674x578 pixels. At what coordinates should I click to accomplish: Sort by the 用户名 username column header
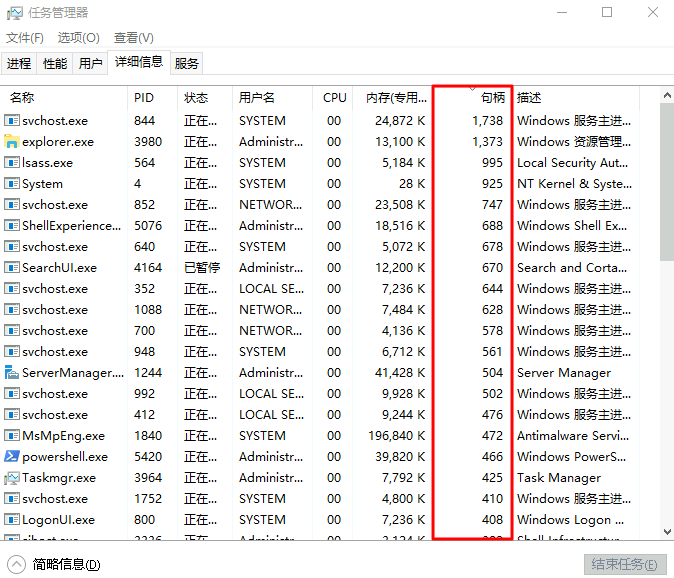pos(272,98)
